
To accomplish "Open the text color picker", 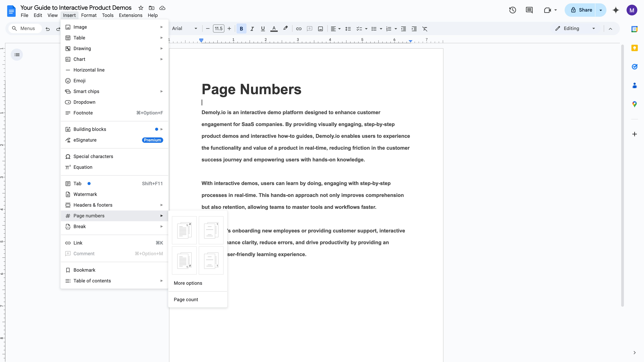I will [274, 29].
